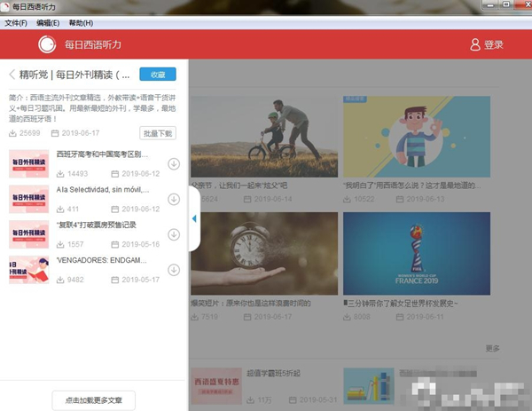Image resolution: width=532 pixels, height=411 pixels.
Task: Open cartoon boy OK gesture image
Action: tap(417, 137)
